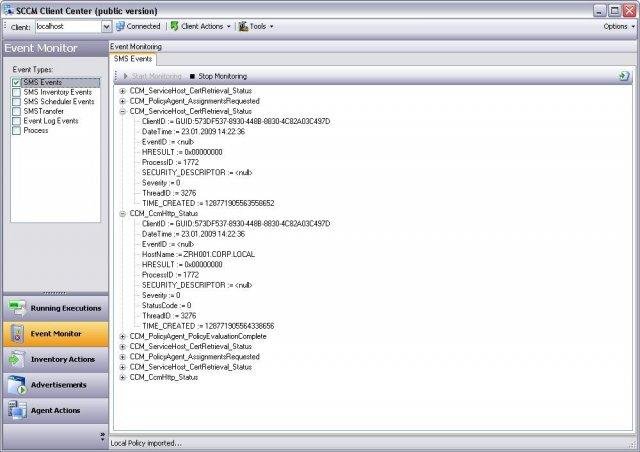Viewport: 640px width, 452px height.
Task: Click the Stop Monitoring button
Action: tap(218, 76)
